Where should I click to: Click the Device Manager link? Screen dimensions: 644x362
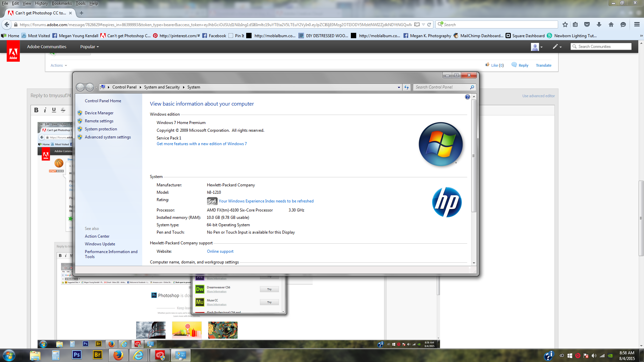(x=99, y=113)
